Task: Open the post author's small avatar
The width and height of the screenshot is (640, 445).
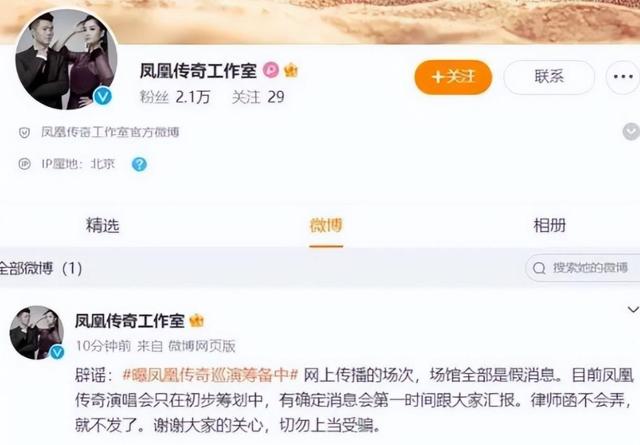Action: click(37, 332)
